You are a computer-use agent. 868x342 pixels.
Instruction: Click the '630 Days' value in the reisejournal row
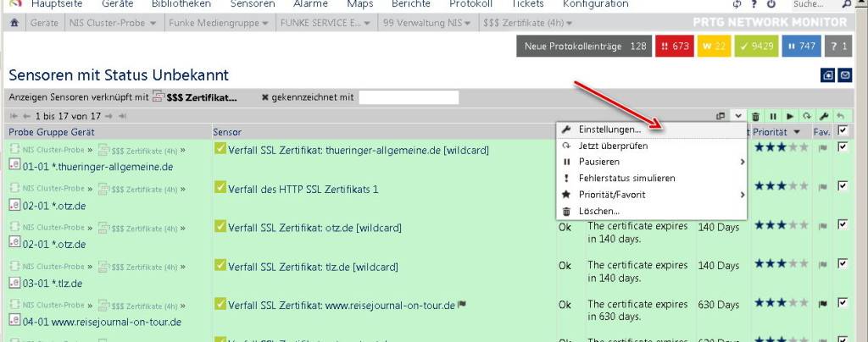pos(719,305)
